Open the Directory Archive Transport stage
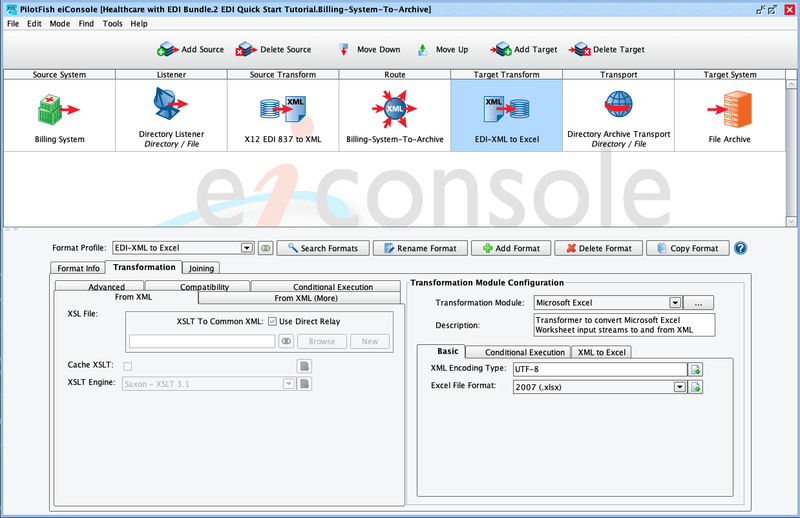 pos(618,116)
